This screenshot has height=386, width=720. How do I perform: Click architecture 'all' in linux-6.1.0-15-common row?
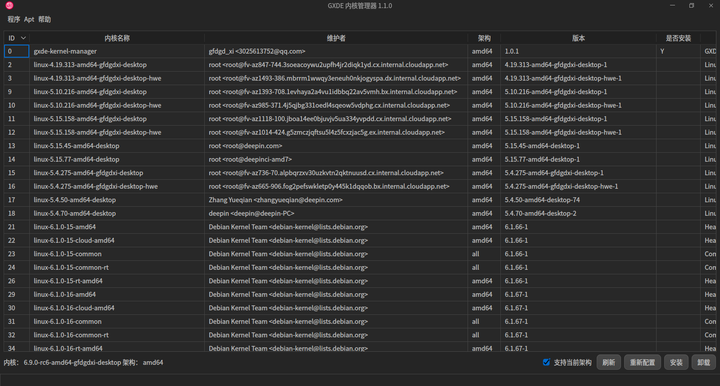pos(475,254)
